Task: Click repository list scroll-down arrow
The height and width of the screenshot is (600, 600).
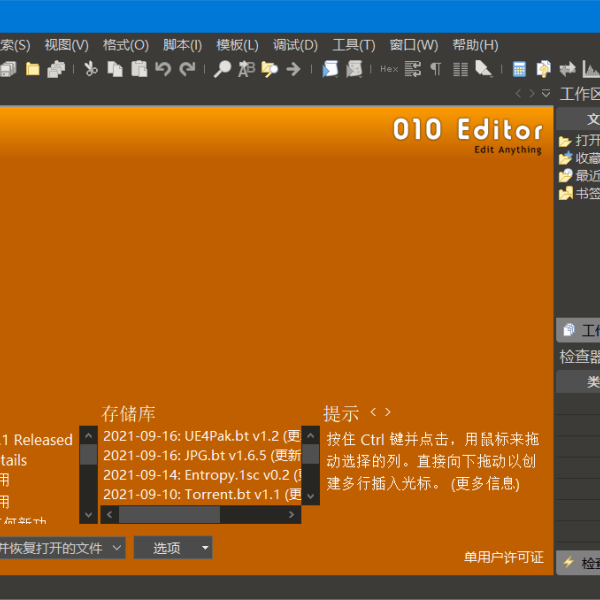Action: coord(311,496)
